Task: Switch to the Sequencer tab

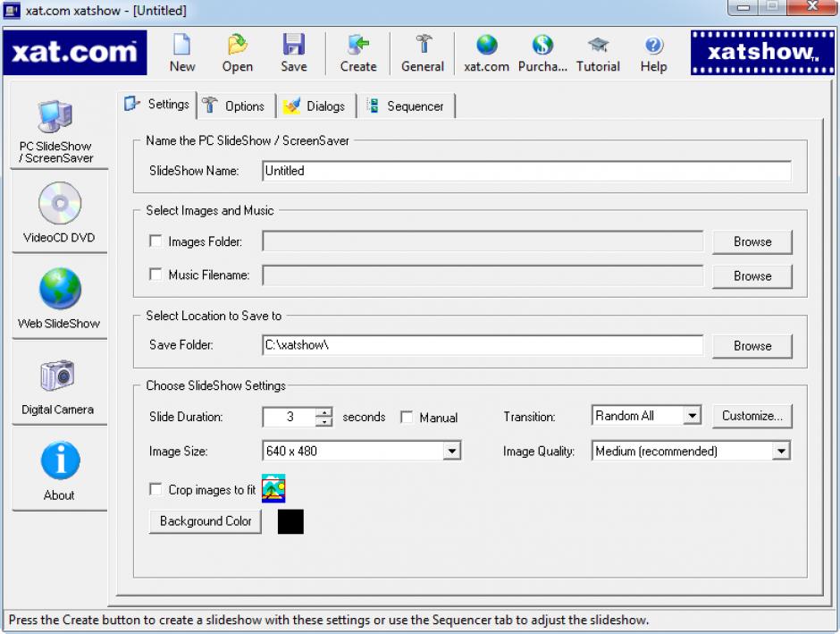Action: coord(407,106)
